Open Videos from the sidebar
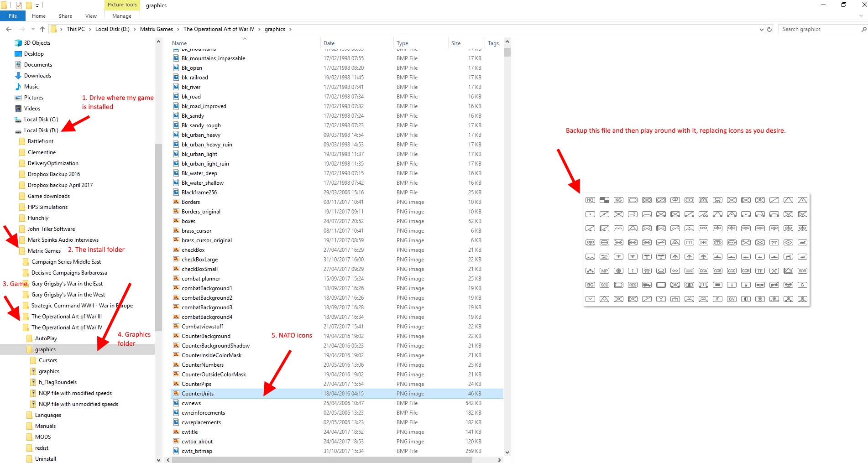Viewport: 868px width, 463px height. [x=32, y=109]
